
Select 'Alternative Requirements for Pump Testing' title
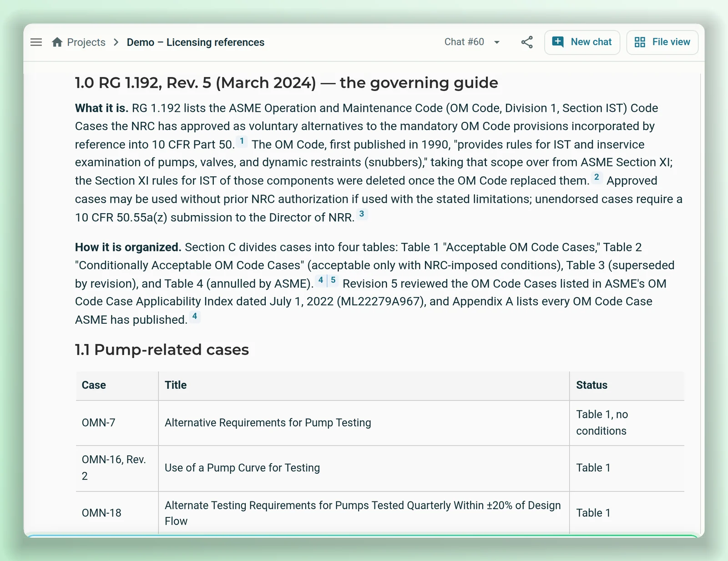(268, 423)
